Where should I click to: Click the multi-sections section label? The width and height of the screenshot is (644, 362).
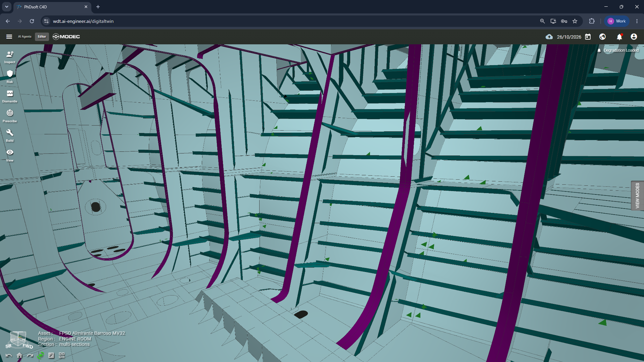[75, 344]
